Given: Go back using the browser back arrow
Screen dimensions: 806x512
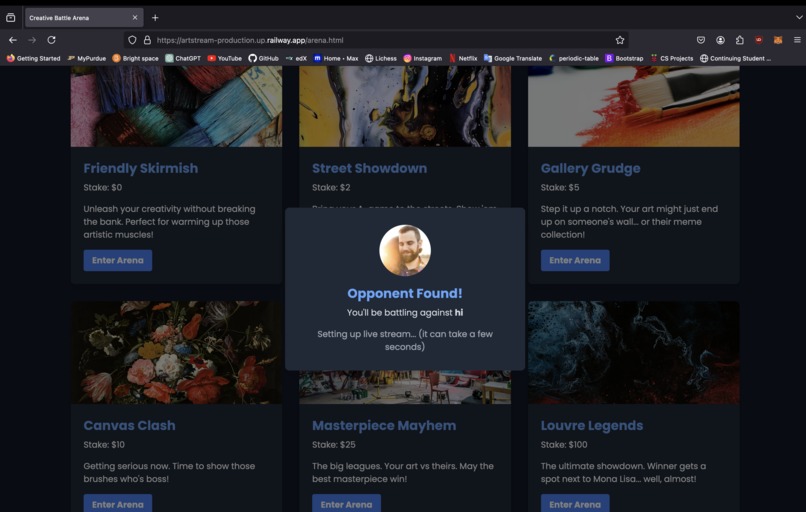Looking at the screenshot, I should click(x=13, y=40).
